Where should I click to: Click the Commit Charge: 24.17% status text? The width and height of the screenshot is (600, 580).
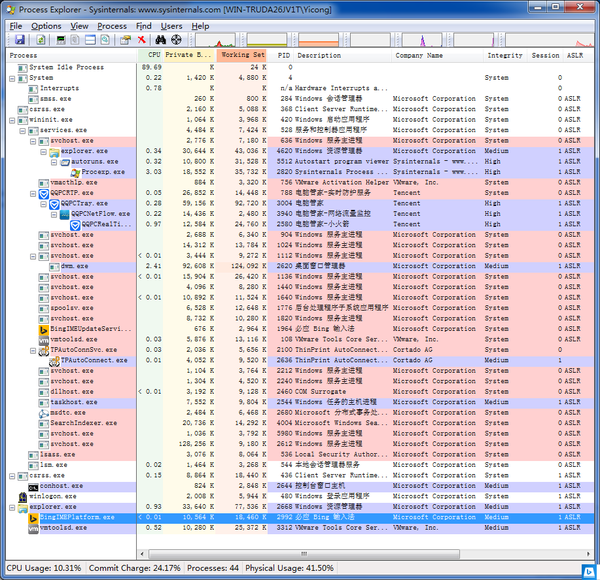[x=134, y=568]
